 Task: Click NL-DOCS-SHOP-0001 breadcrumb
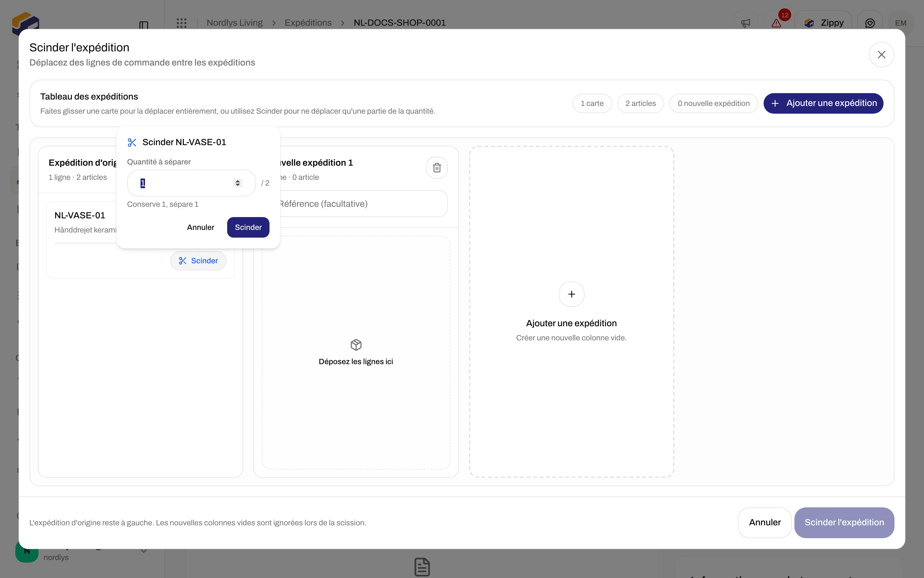[399, 23]
